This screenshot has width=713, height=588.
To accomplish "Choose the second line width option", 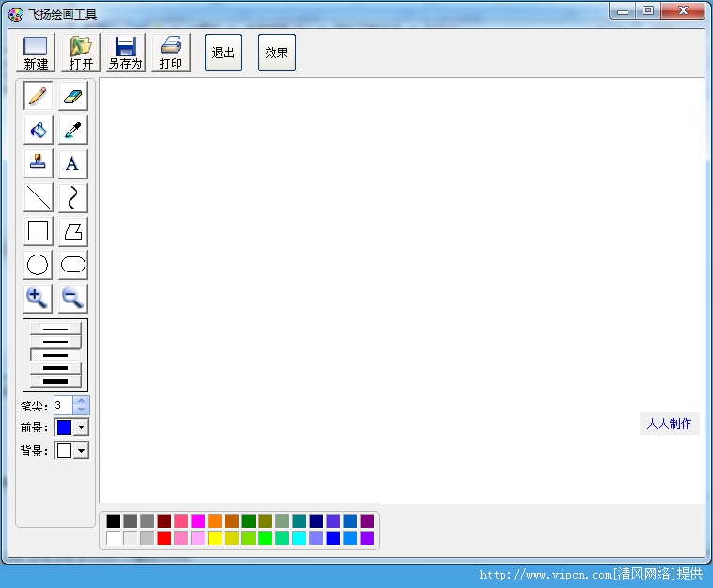I will 55,342.
